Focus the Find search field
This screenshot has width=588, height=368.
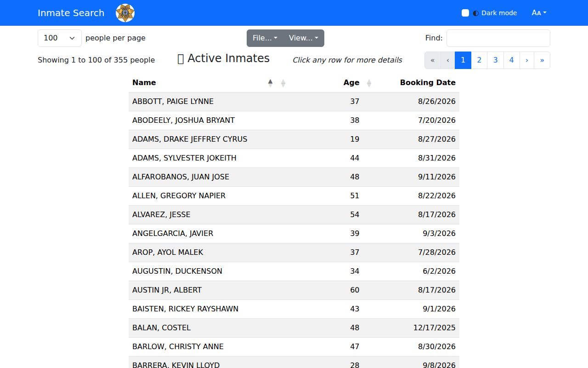click(x=498, y=38)
